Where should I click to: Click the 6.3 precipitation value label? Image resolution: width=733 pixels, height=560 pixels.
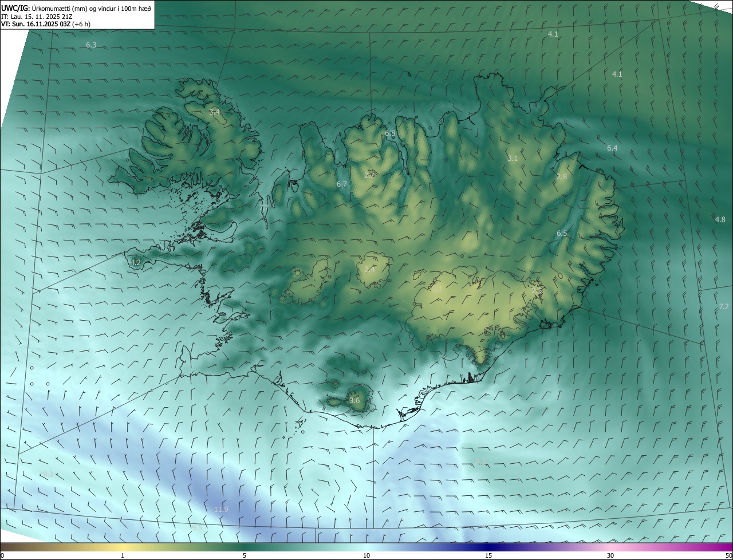pyautogui.click(x=91, y=45)
